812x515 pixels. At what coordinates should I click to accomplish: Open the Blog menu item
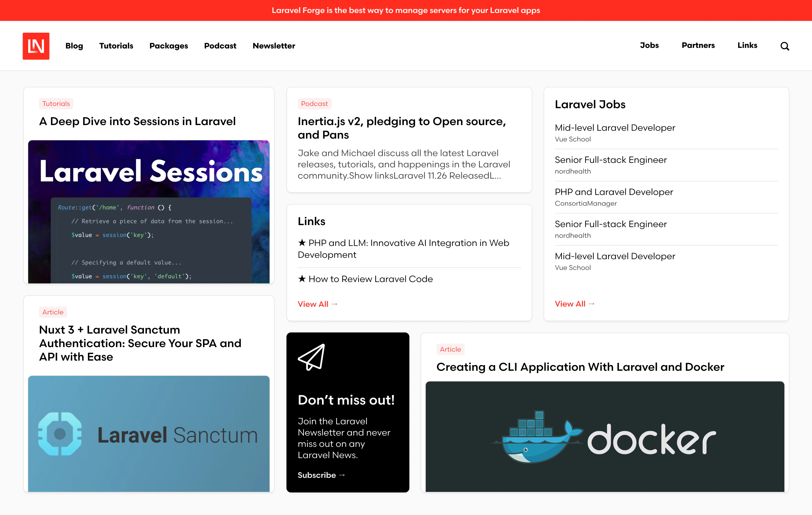click(x=74, y=46)
